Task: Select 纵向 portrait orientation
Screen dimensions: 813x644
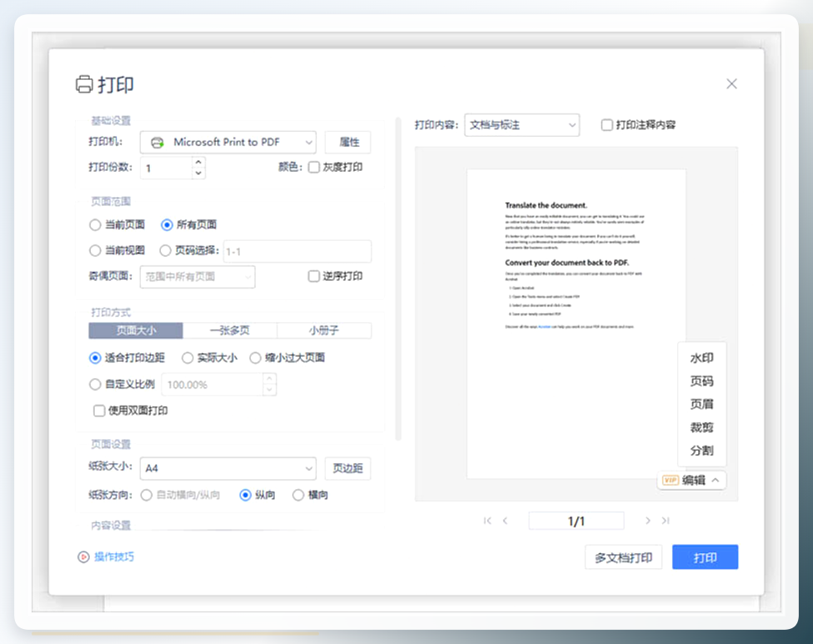Action: coord(245,495)
